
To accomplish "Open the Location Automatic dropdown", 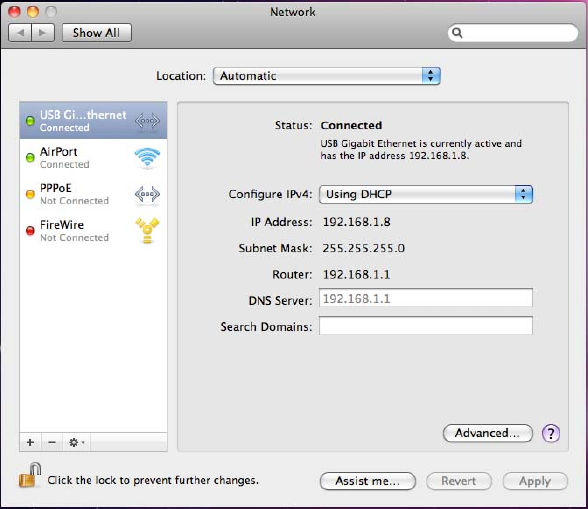I will pos(326,76).
